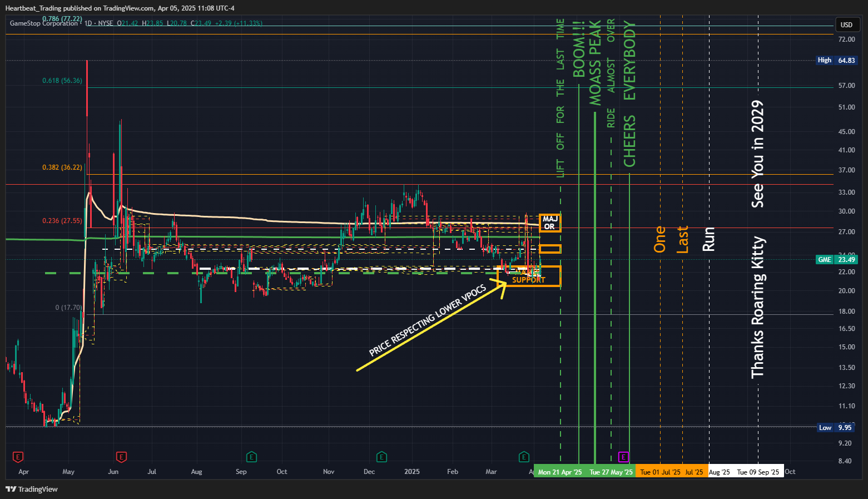Viewport: 868px width, 499px height.
Task: Click the Tue 01 Jul '25 date label
Action: tap(660, 472)
